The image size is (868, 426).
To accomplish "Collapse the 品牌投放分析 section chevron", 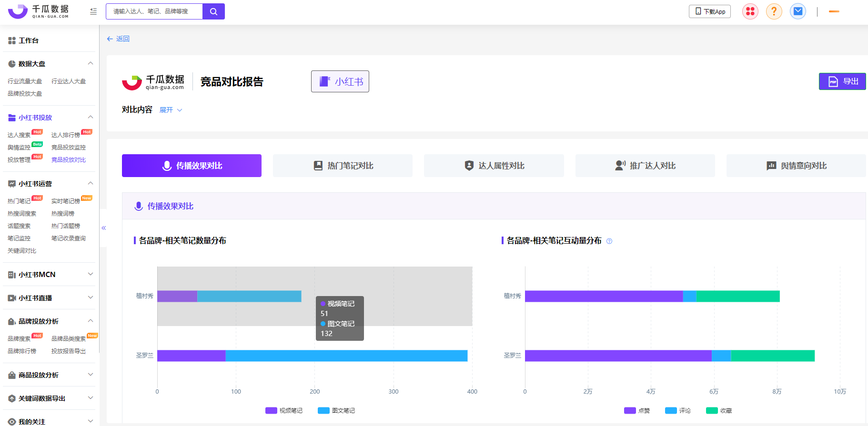I will pos(91,321).
